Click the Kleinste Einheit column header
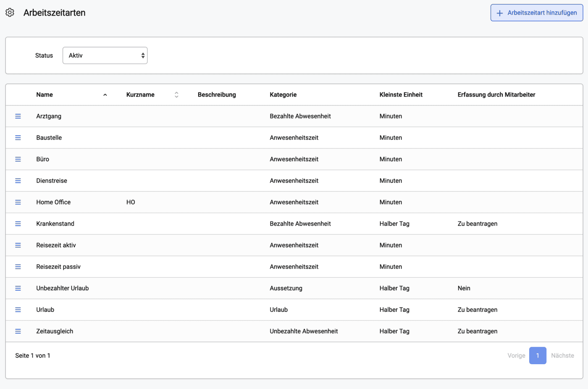588x389 pixels. pyautogui.click(x=401, y=95)
